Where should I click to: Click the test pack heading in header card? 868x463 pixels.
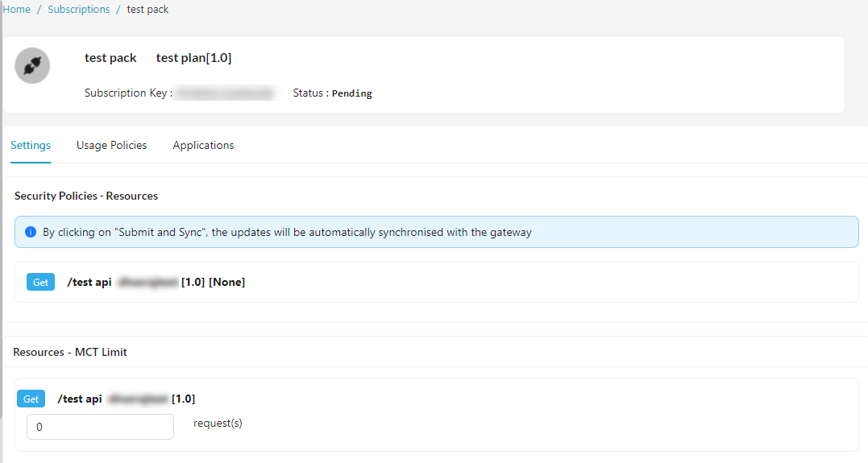pyautogui.click(x=110, y=58)
